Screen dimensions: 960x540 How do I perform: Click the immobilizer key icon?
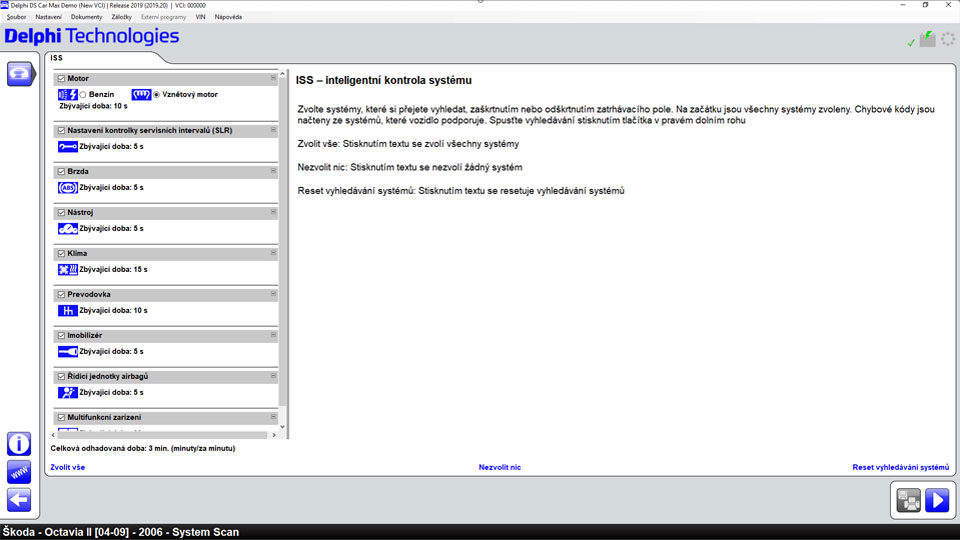coord(67,351)
